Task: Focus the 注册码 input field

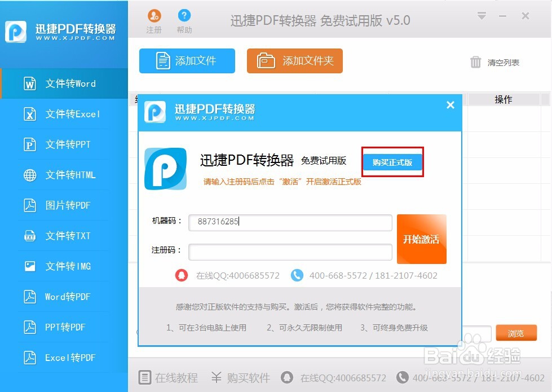Action: pyautogui.click(x=290, y=252)
